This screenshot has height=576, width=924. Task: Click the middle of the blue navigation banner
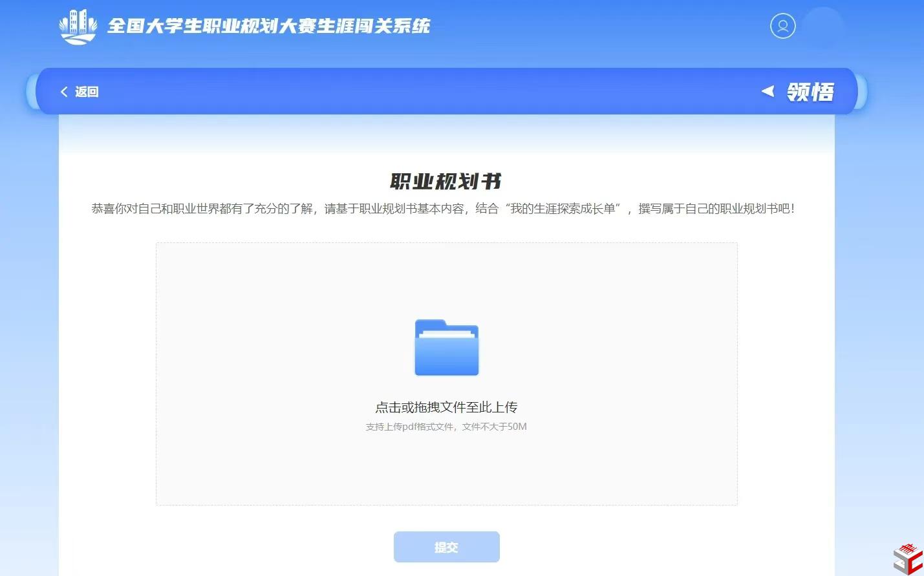(x=446, y=91)
